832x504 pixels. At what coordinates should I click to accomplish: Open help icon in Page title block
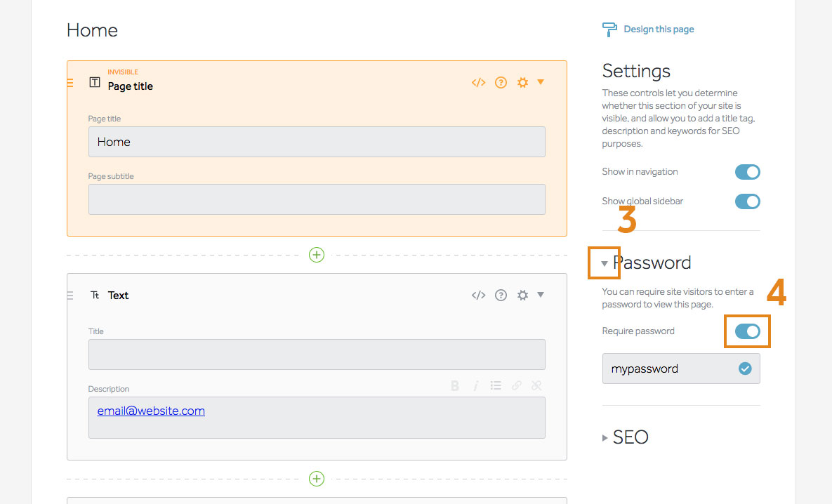click(x=501, y=83)
